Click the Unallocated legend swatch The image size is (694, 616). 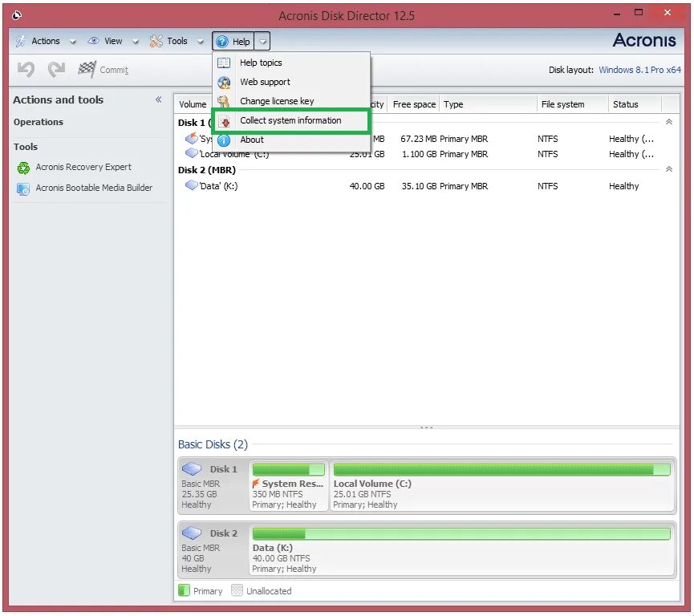tap(237, 590)
